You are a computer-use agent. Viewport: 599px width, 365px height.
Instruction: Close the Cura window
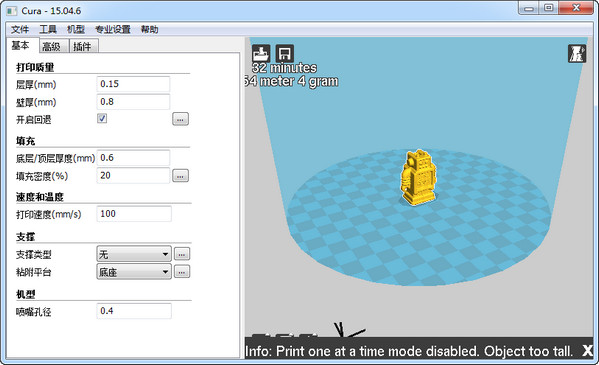pos(576,8)
